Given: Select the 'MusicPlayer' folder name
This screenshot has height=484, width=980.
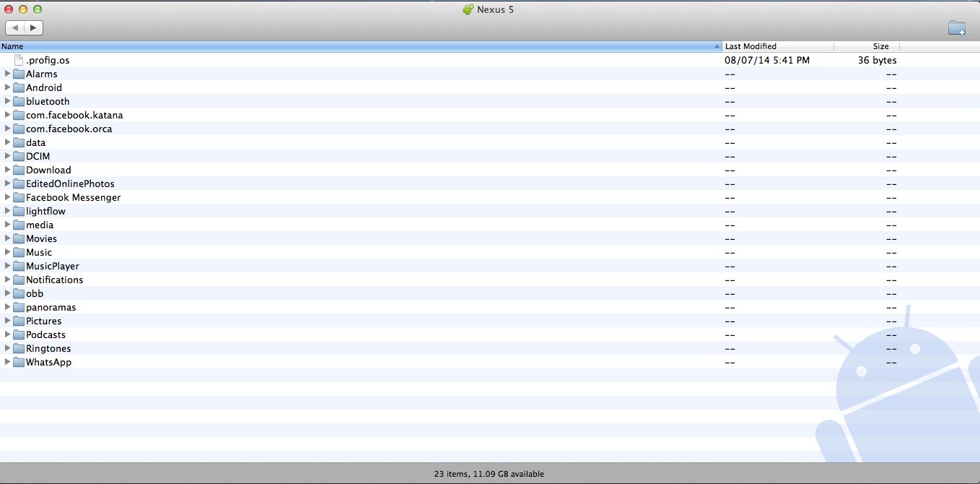Looking at the screenshot, I should [x=53, y=266].
